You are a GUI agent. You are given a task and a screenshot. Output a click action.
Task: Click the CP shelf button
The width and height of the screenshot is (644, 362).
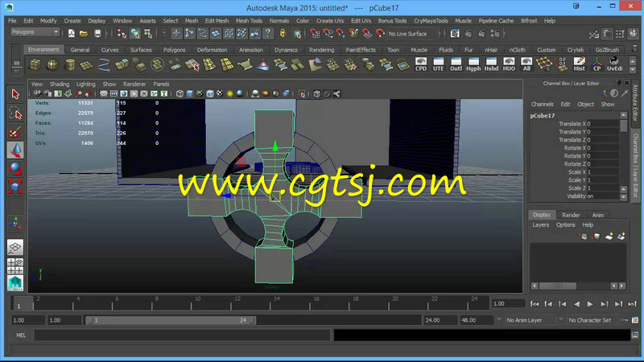point(597,64)
